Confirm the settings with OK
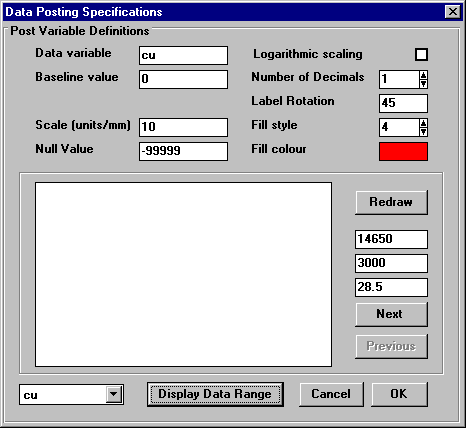The height and width of the screenshot is (428, 466). [399, 394]
